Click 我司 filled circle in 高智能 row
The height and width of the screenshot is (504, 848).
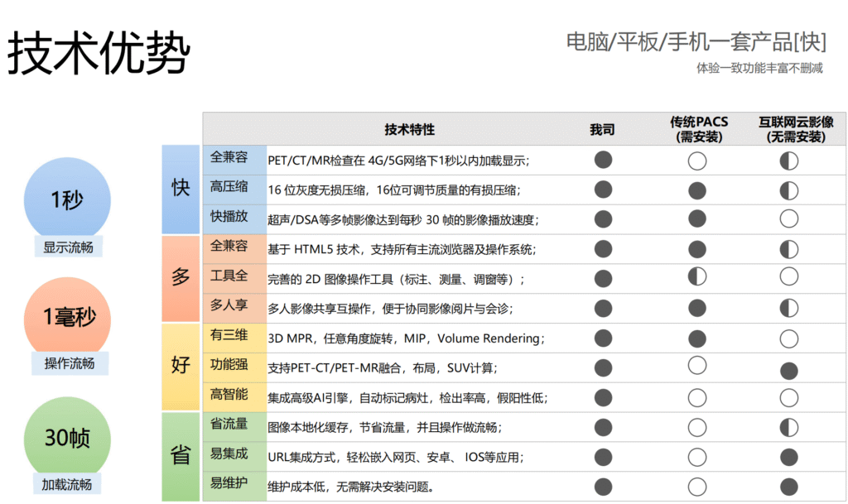pyautogui.click(x=603, y=399)
